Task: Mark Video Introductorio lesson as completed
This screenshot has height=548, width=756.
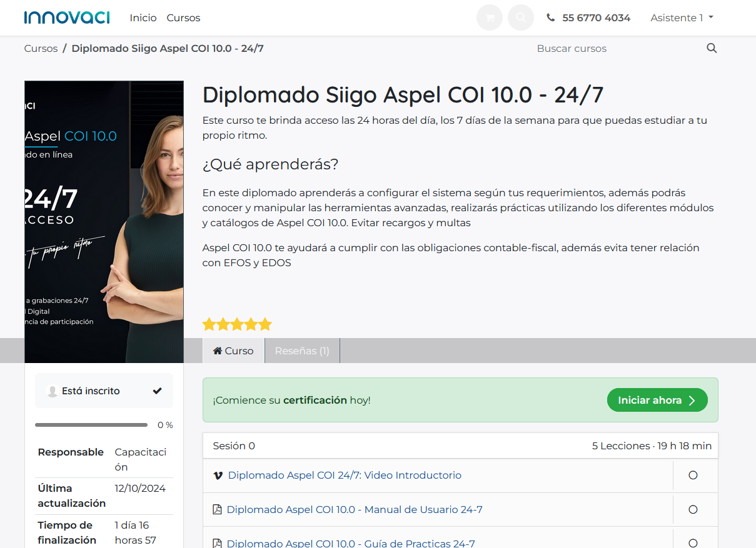Action: [x=693, y=476]
